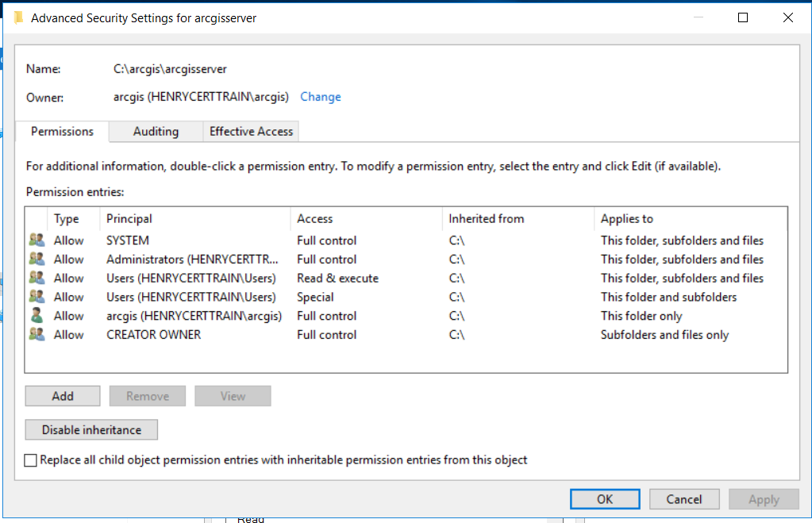Click the Add button to create permission entry
The height and width of the screenshot is (523, 812).
point(62,395)
